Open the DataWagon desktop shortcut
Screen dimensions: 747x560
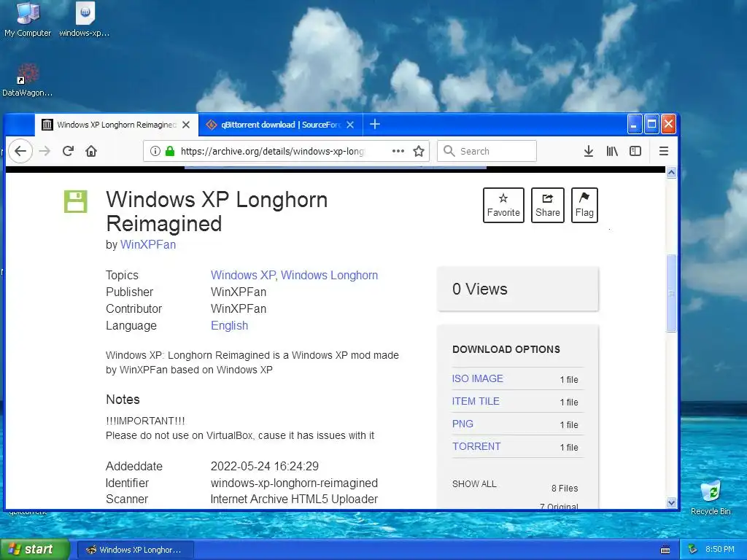28,80
